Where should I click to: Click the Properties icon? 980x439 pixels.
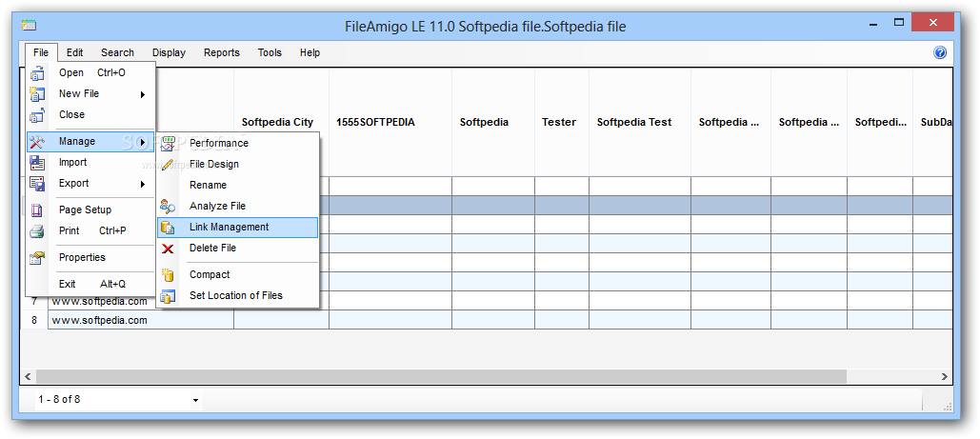pos(37,258)
